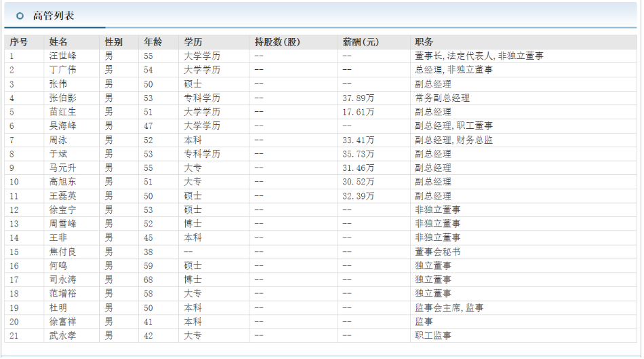Click the 姓名 column header

click(x=58, y=42)
